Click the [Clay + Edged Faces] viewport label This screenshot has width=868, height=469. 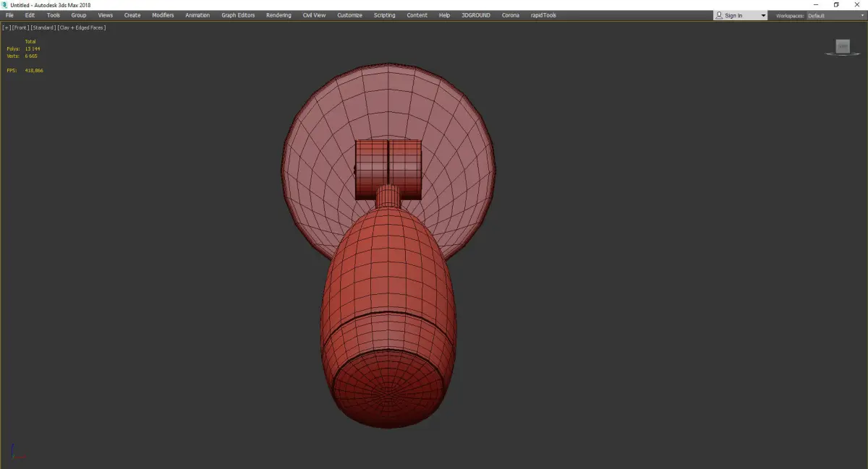[82, 27]
